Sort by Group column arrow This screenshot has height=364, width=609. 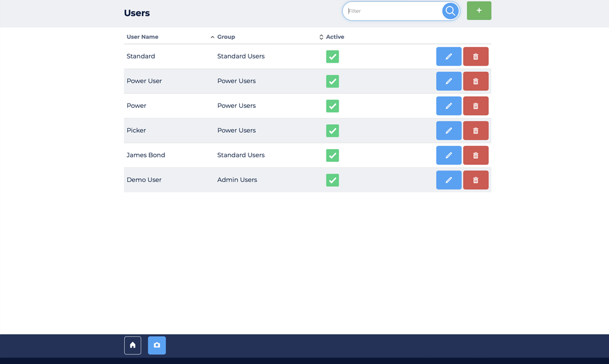pos(213,37)
